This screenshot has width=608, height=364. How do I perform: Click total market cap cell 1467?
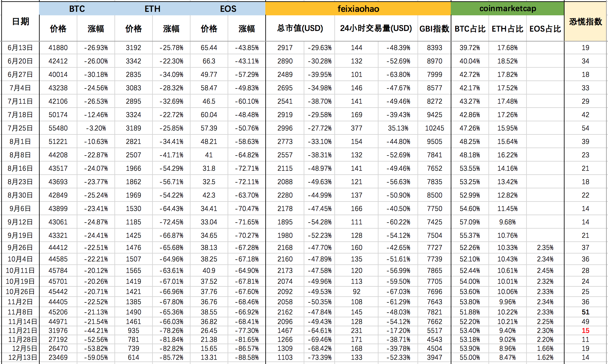[x=285, y=330]
